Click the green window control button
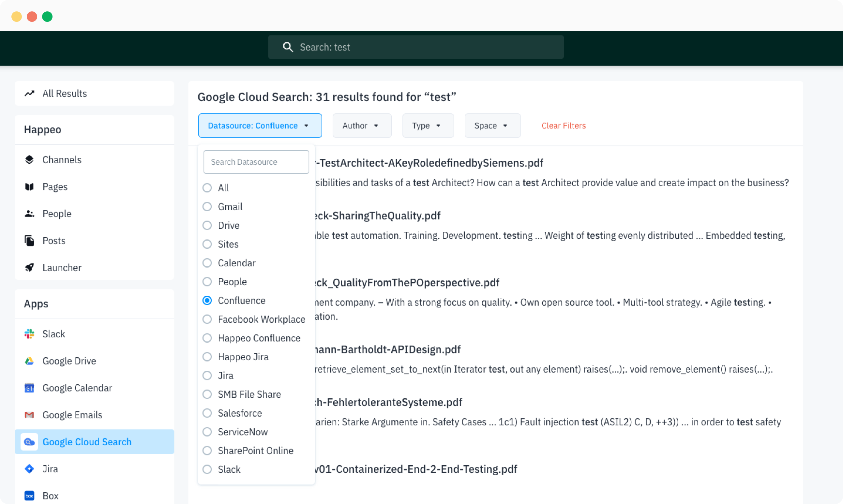 (x=47, y=16)
